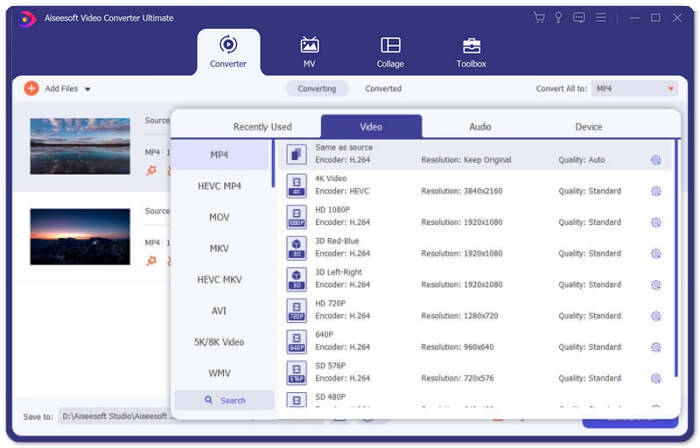Viewport: 700px width, 448px height.
Task: Open settings gear for HD 1080P
Action: [655, 222]
